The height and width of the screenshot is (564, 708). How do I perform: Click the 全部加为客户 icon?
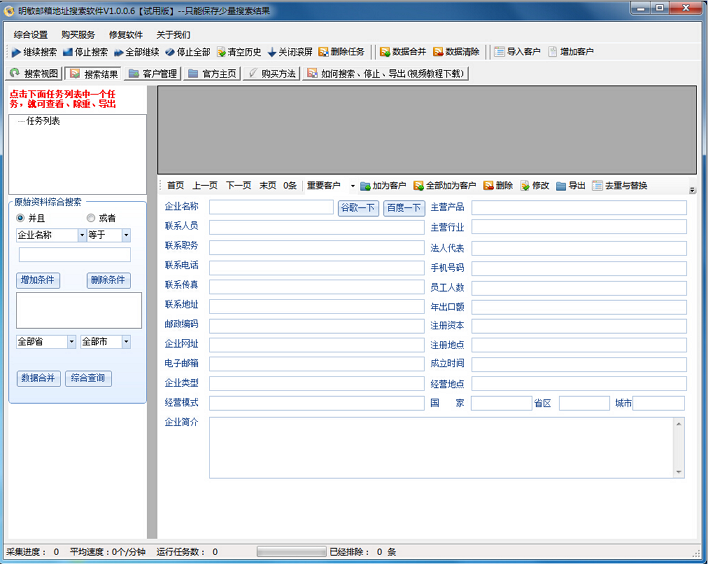(x=419, y=186)
